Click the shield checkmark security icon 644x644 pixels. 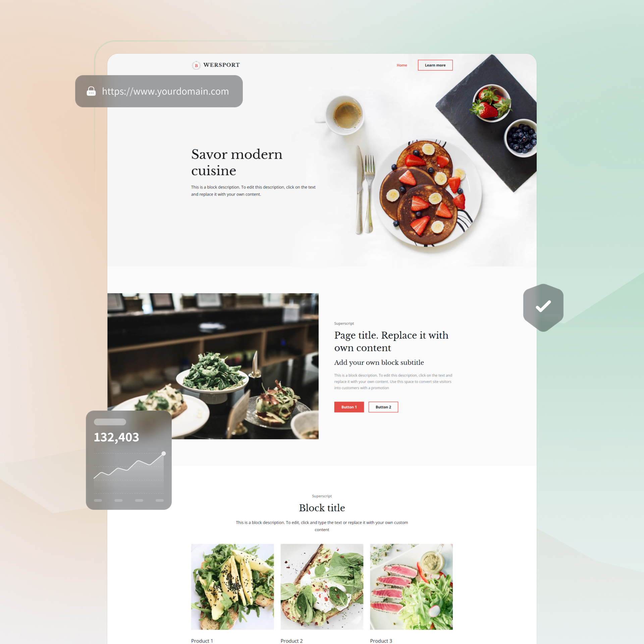pyautogui.click(x=543, y=306)
